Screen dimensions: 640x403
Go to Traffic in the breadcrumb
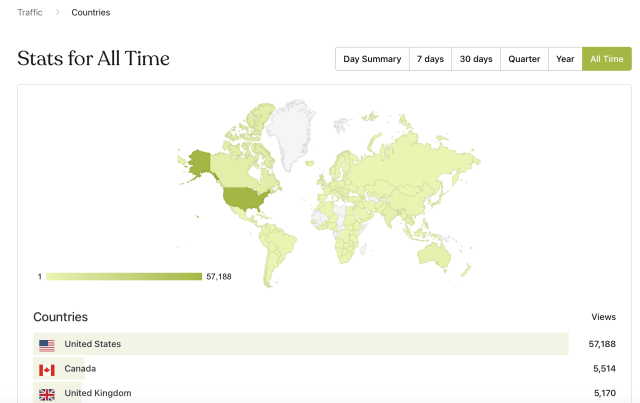point(30,13)
